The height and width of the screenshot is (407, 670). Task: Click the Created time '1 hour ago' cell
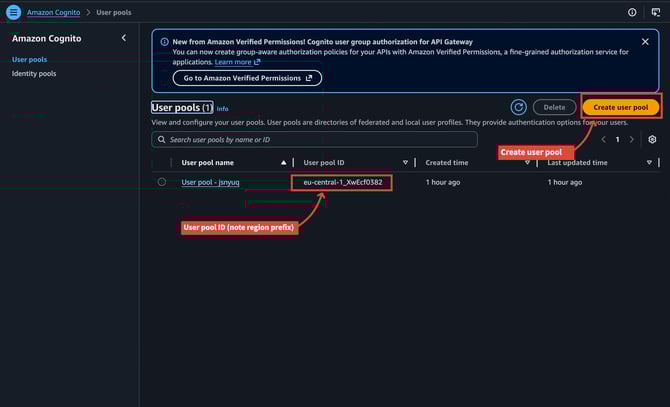click(443, 182)
